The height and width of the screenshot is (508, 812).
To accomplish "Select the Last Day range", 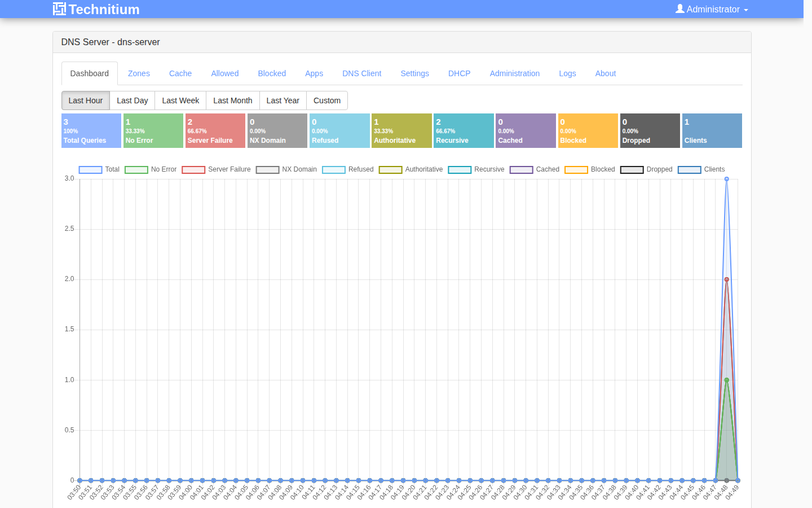I will coord(133,100).
